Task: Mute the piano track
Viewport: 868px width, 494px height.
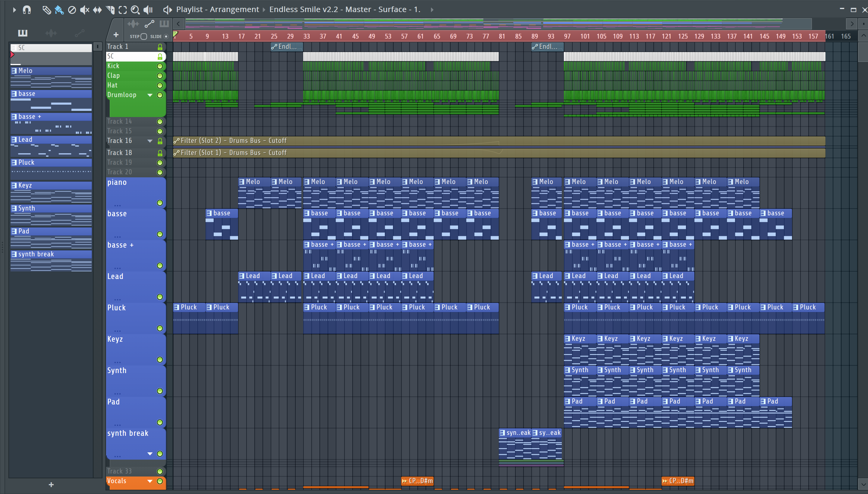Action: 160,203
